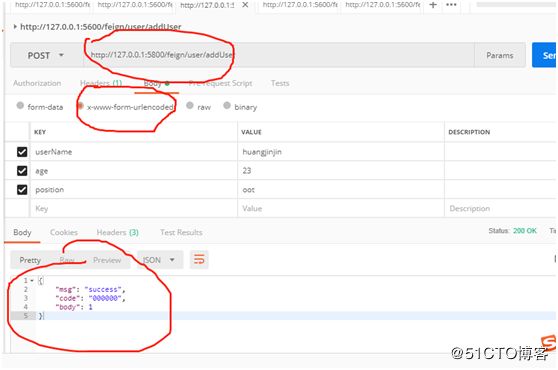Click the Params button
This screenshot has height=370, width=558.
(x=500, y=56)
